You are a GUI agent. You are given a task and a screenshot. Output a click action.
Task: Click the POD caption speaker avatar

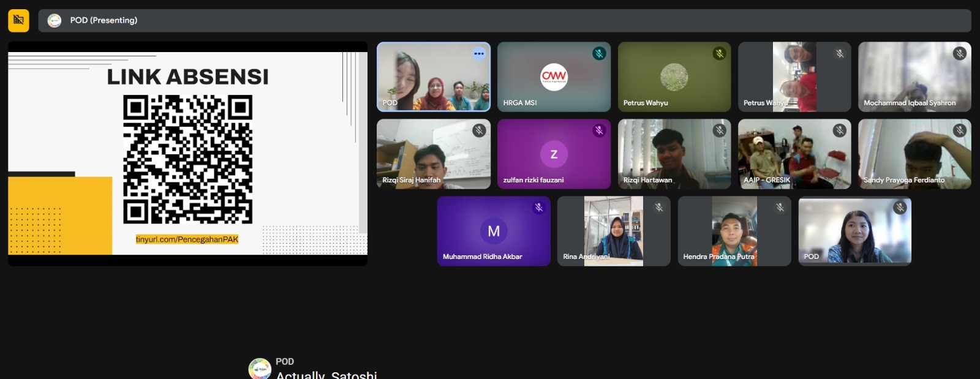(x=260, y=369)
